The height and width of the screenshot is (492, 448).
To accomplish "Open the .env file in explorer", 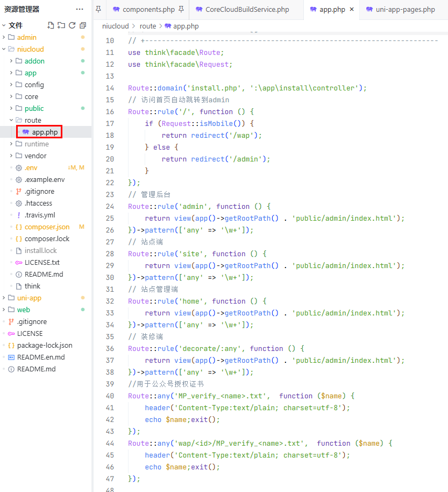I will [31, 167].
